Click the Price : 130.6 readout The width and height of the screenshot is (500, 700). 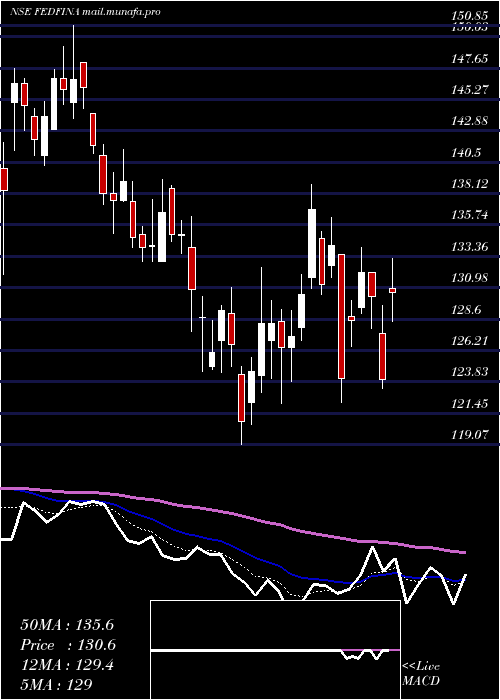(x=68, y=645)
